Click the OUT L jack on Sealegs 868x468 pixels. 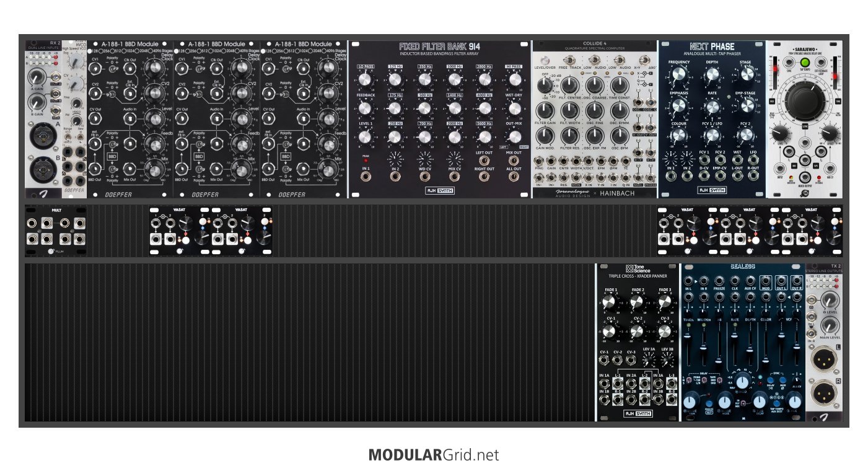(781, 281)
